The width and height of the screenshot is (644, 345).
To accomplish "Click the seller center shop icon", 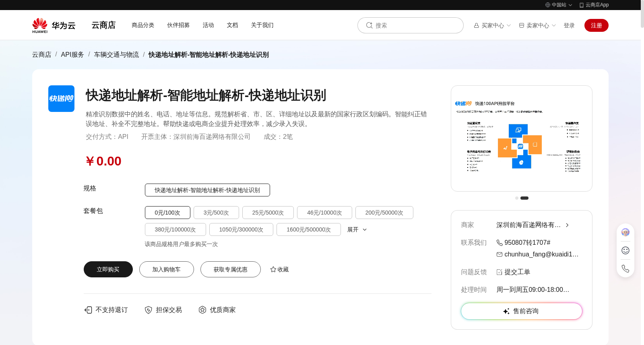I will point(522,25).
